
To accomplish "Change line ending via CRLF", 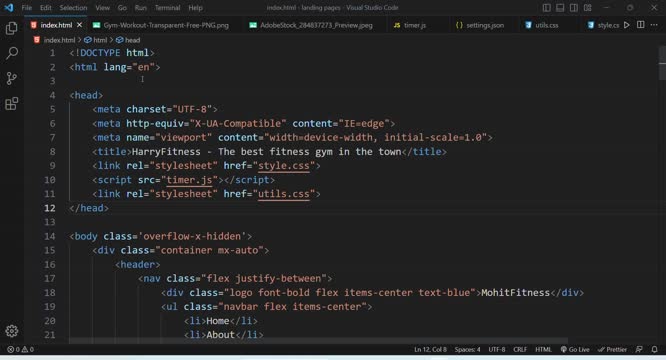I will (520, 349).
